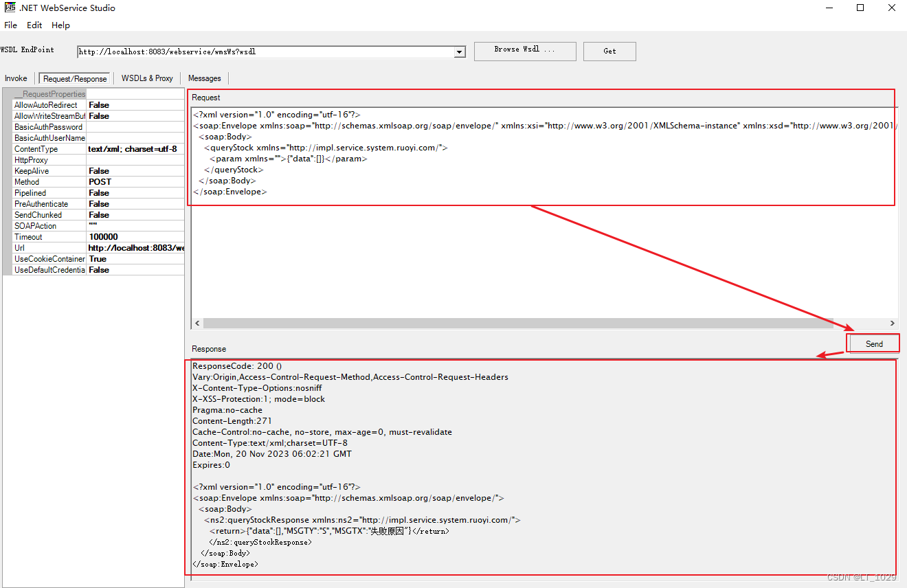Click the return data line in the response XML
This screenshot has width=907, height=588.
click(329, 531)
